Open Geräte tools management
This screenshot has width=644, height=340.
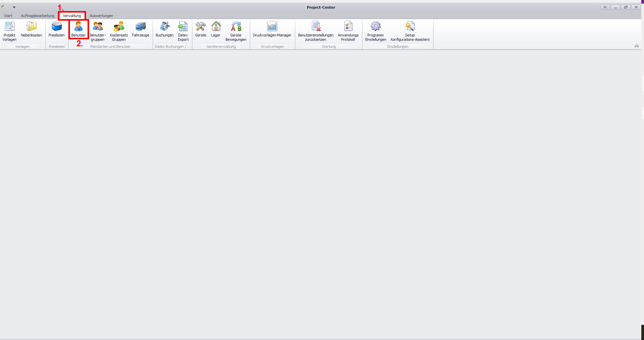point(201,30)
